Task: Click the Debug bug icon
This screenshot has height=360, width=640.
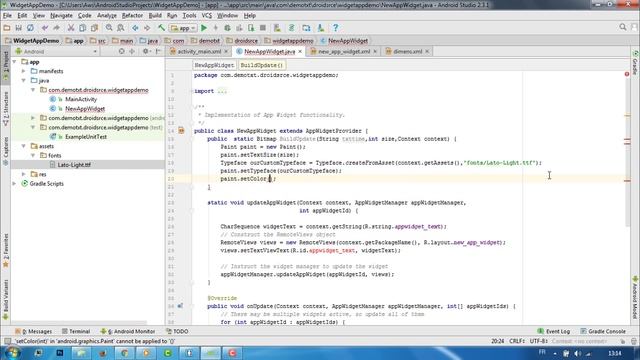Action: [x=227, y=28]
